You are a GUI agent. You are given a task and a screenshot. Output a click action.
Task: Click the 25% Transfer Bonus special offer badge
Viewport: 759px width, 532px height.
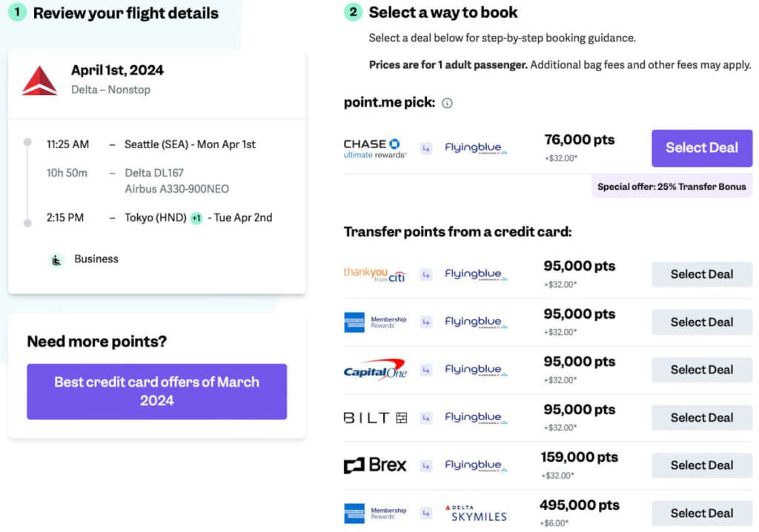[x=672, y=186]
